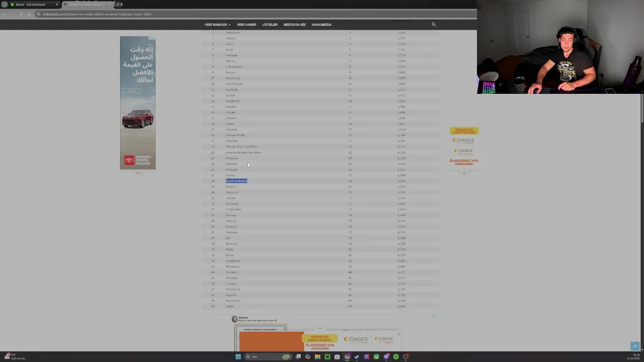This screenshot has height=362, width=644.
Task: Open Steam from the taskbar
Action: coord(357,356)
